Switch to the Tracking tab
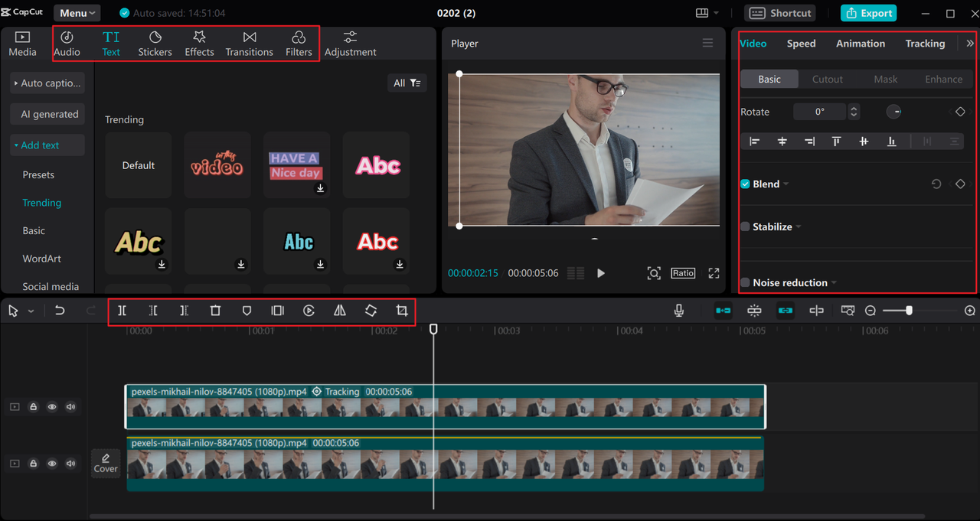 click(x=925, y=44)
